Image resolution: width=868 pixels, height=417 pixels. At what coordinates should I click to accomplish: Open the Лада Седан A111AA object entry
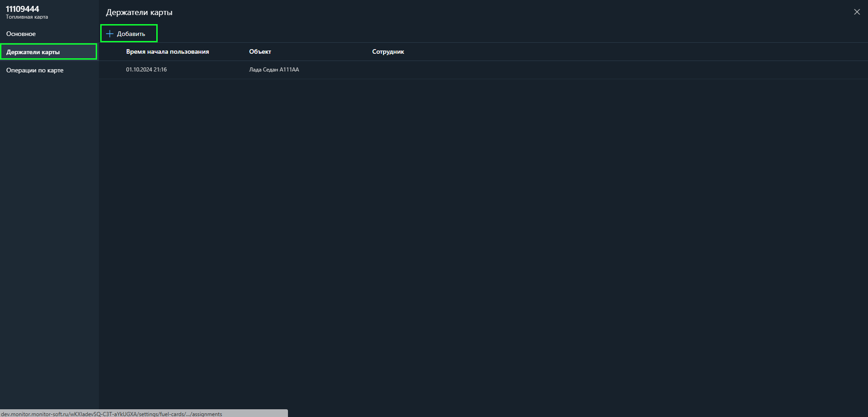274,70
